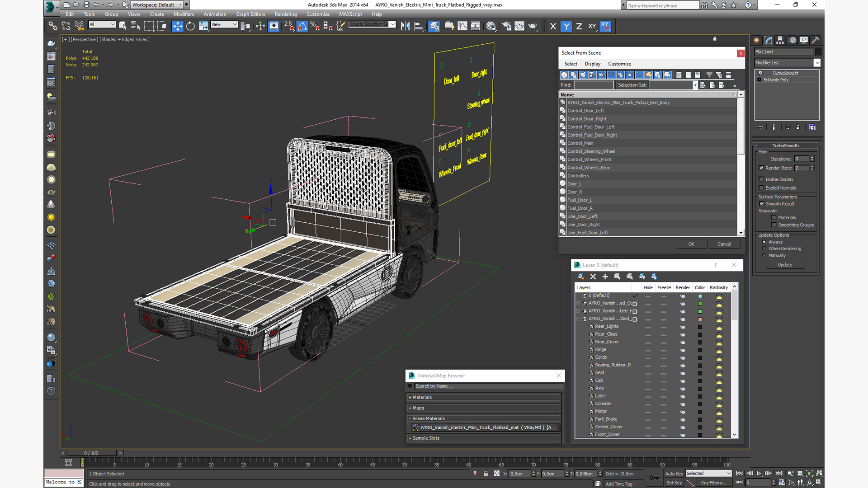Image resolution: width=868 pixels, height=488 pixels.
Task: Open Select by Name tool
Action: tap(135, 26)
